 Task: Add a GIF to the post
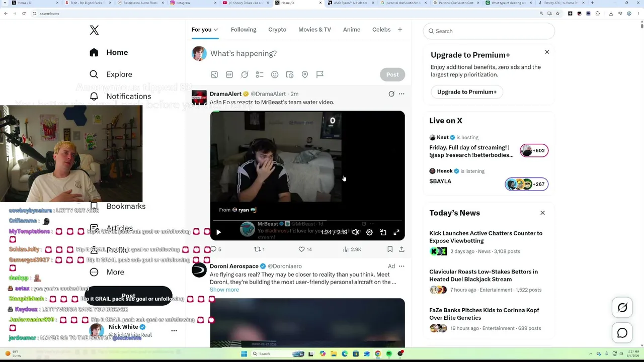point(229,74)
